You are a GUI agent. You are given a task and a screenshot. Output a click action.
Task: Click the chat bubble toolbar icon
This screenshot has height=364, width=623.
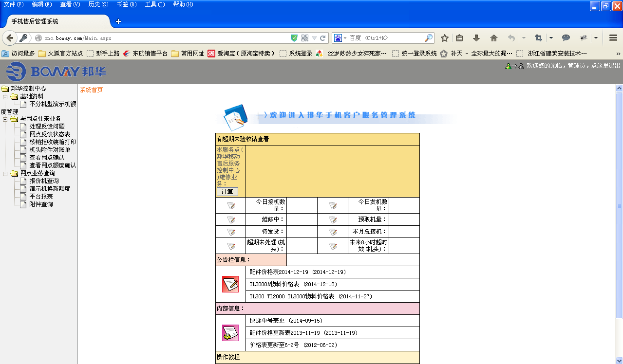click(566, 38)
